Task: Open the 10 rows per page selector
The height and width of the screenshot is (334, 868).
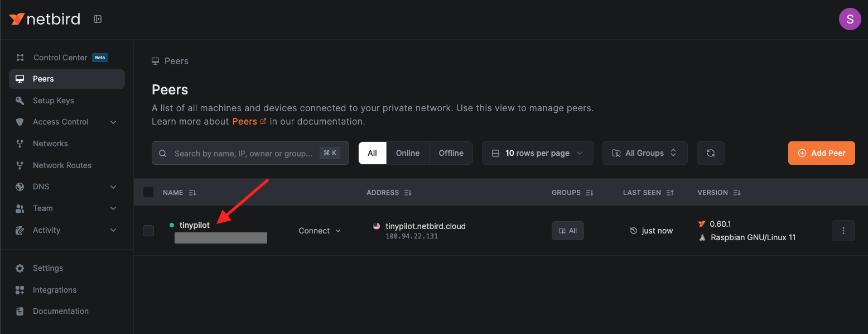Action: click(x=536, y=152)
